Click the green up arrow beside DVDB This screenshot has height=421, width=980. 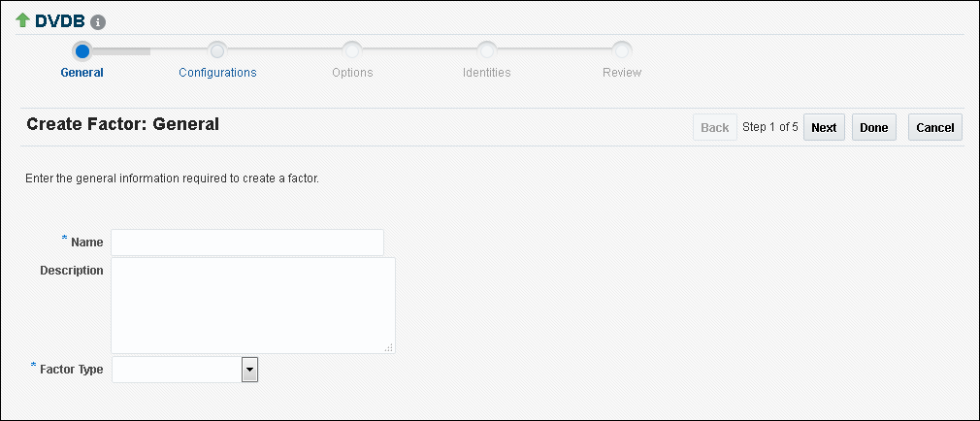23,19
